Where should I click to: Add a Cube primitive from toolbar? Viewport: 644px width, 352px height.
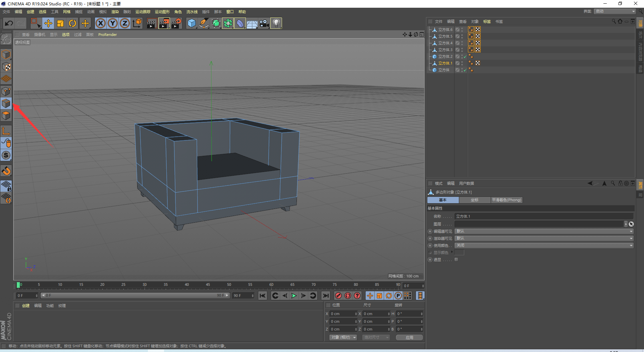(x=192, y=23)
